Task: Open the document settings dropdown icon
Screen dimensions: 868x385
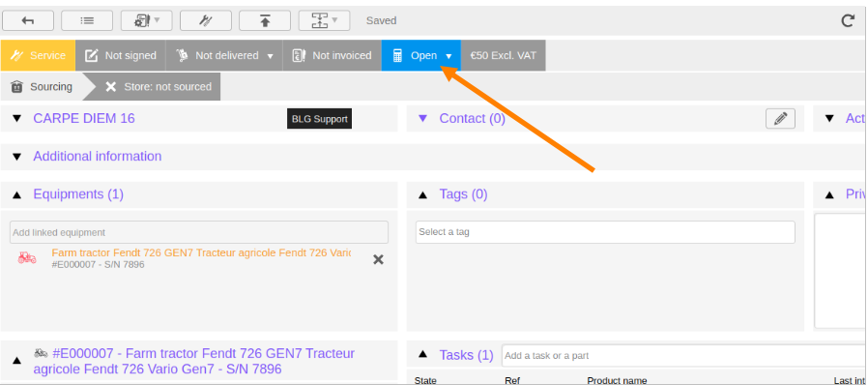Action: point(147,20)
